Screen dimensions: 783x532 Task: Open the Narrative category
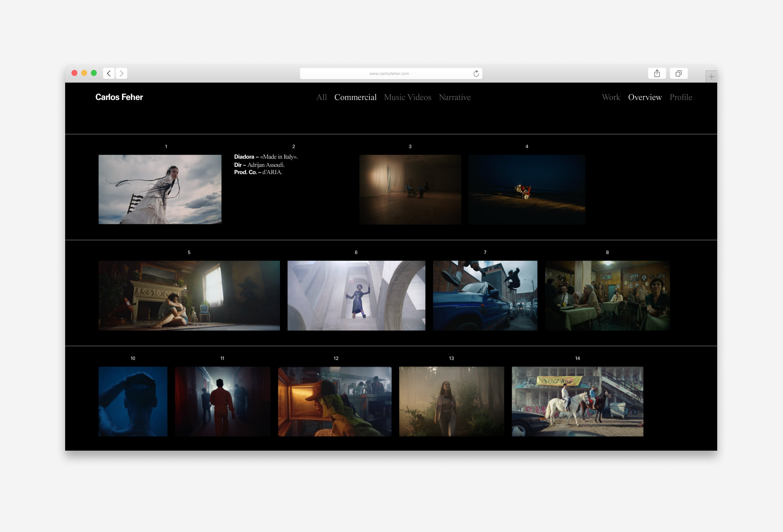(x=454, y=97)
